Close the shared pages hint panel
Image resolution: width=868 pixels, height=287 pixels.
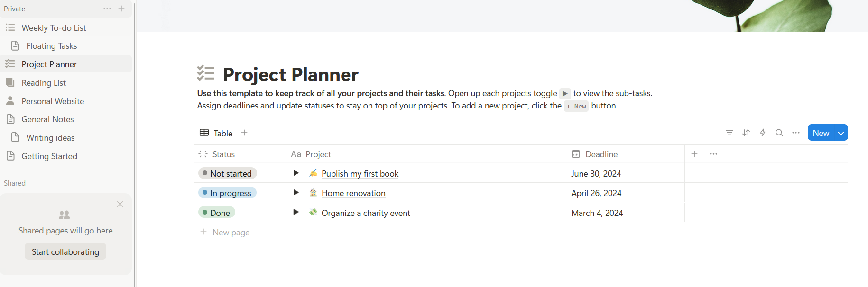point(120,204)
